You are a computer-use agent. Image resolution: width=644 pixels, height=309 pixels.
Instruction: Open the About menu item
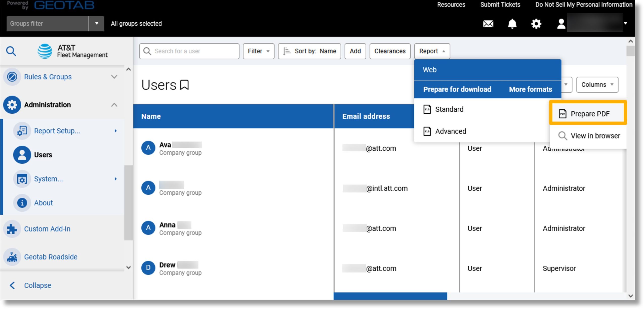pyautogui.click(x=43, y=203)
